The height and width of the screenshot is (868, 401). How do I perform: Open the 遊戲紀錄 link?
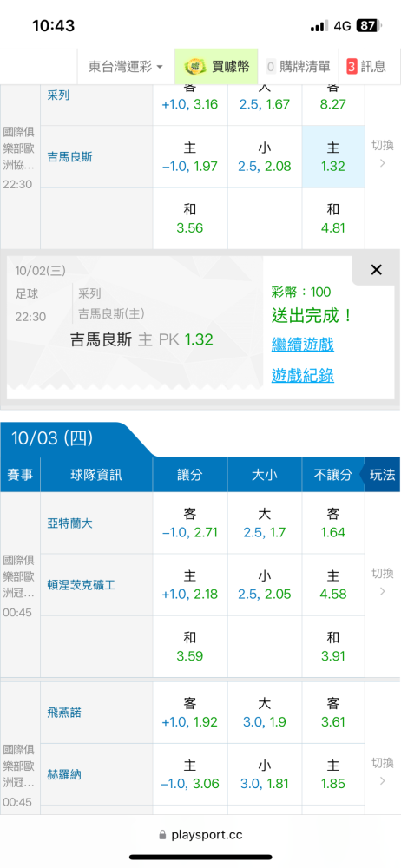[x=302, y=376]
